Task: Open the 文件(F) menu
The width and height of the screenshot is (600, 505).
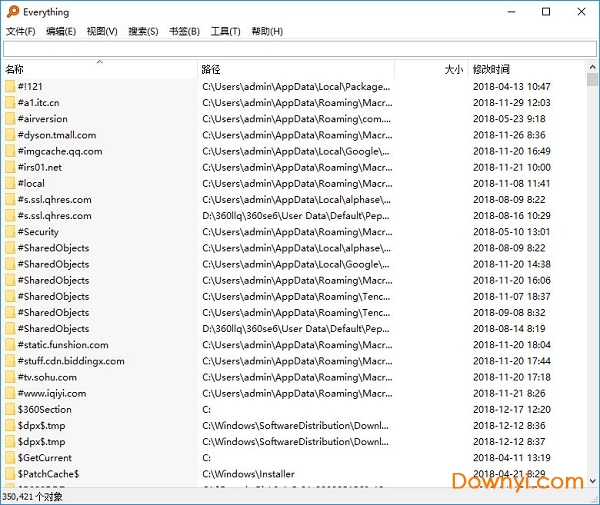Action: coord(20,31)
